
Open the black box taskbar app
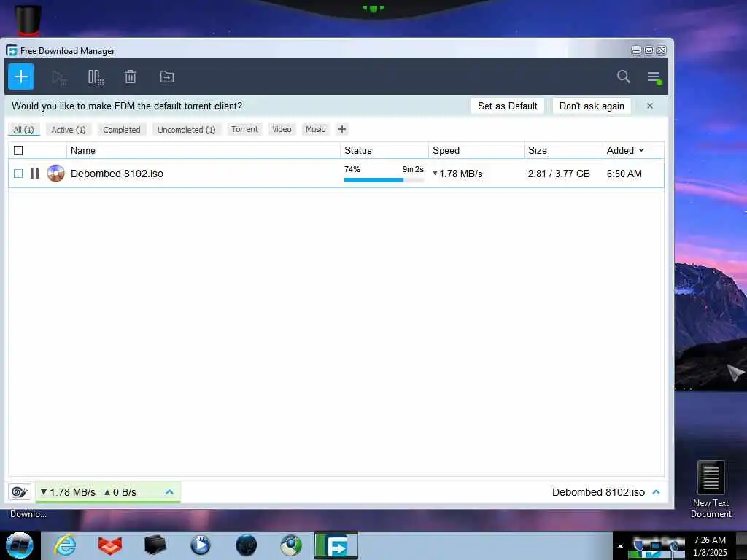(x=155, y=545)
